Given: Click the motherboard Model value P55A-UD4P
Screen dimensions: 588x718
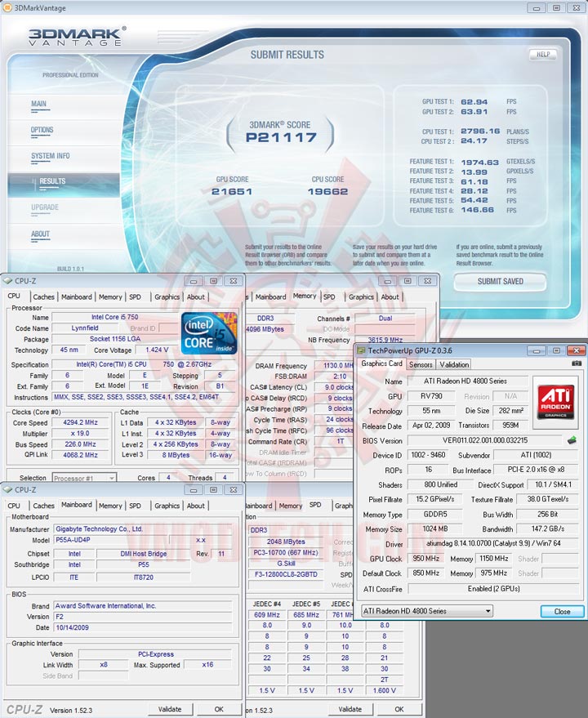Looking at the screenshot, I should pos(111,540).
